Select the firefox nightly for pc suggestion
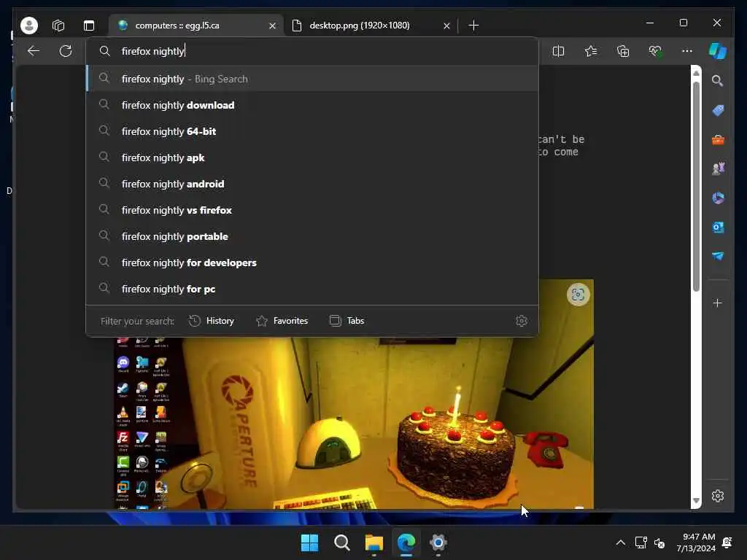Viewport: 747px width, 560px height. pos(312,289)
